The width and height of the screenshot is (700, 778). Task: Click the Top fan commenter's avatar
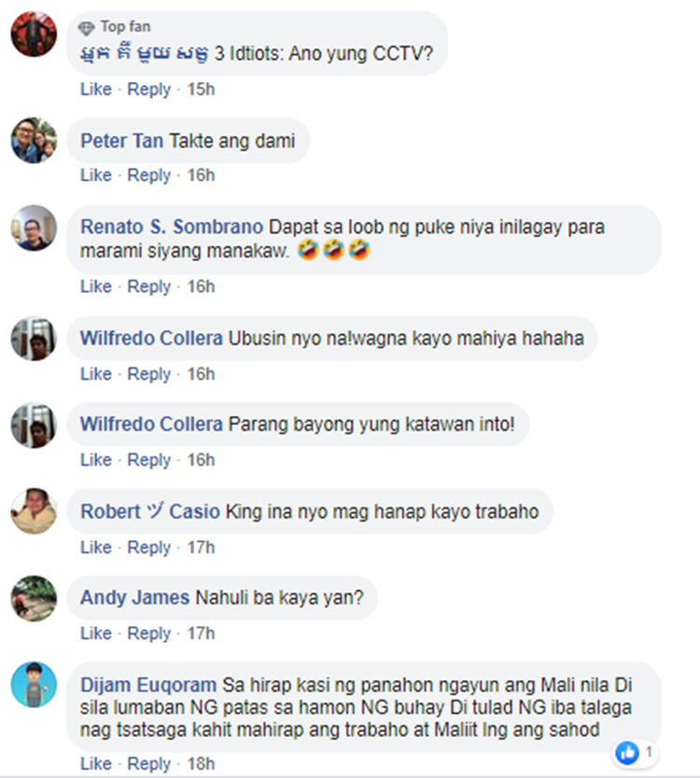34,35
